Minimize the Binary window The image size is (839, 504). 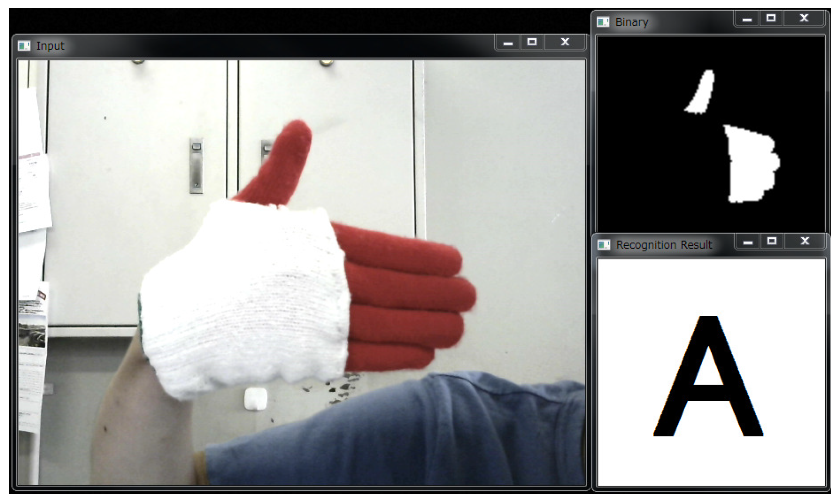click(747, 19)
